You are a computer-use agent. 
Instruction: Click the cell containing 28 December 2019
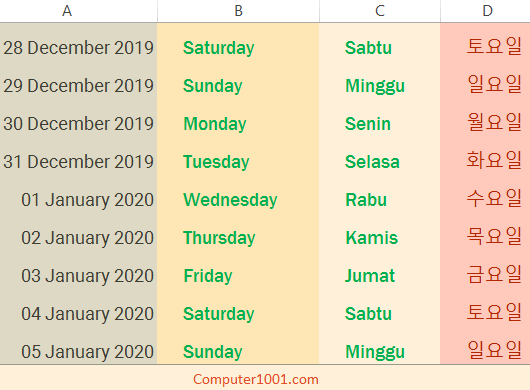click(78, 48)
